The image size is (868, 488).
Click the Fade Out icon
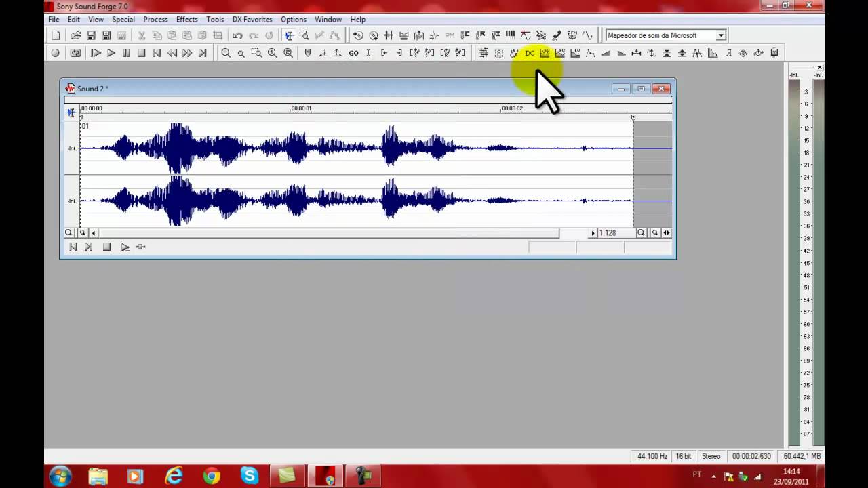click(x=621, y=53)
